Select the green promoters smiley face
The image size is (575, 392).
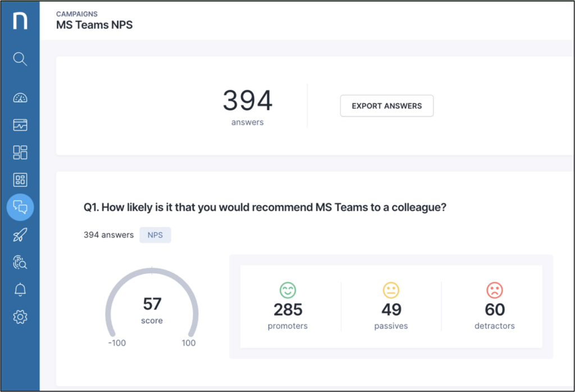(x=287, y=290)
